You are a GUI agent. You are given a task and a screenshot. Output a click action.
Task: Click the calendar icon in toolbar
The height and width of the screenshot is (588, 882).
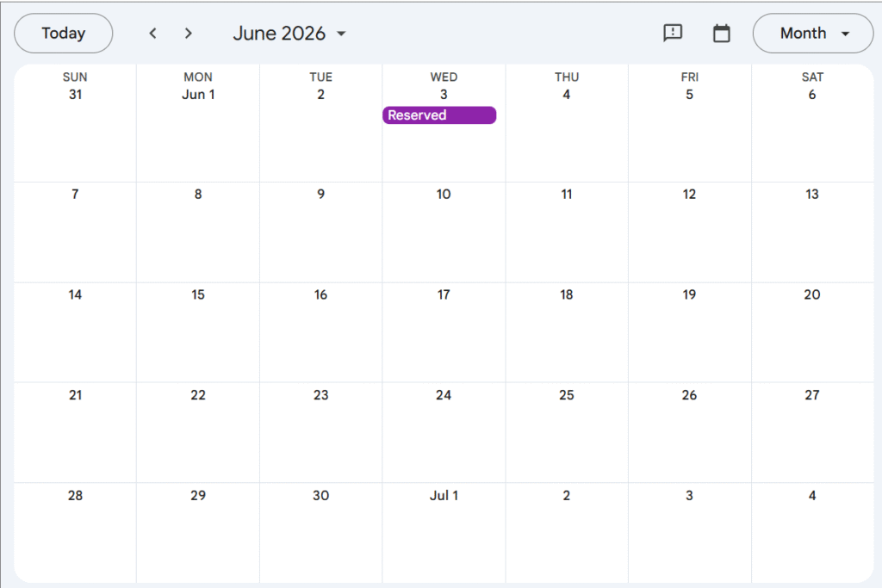click(722, 34)
